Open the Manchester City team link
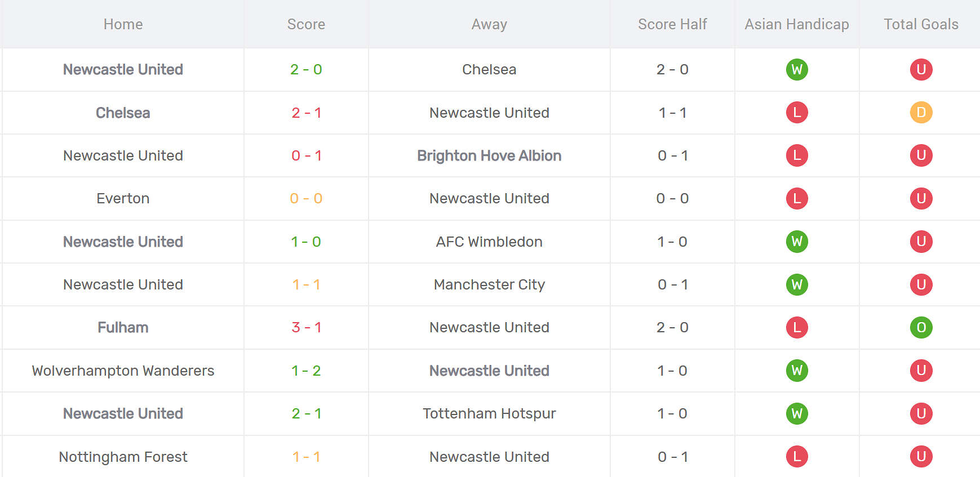Viewport: 980px width, 477px height. click(x=489, y=284)
